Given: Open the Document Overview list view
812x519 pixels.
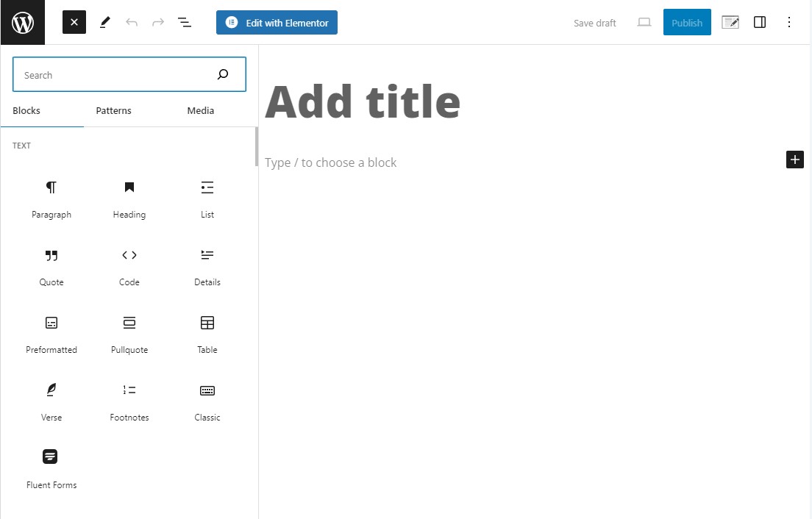Looking at the screenshot, I should (x=185, y=22).
